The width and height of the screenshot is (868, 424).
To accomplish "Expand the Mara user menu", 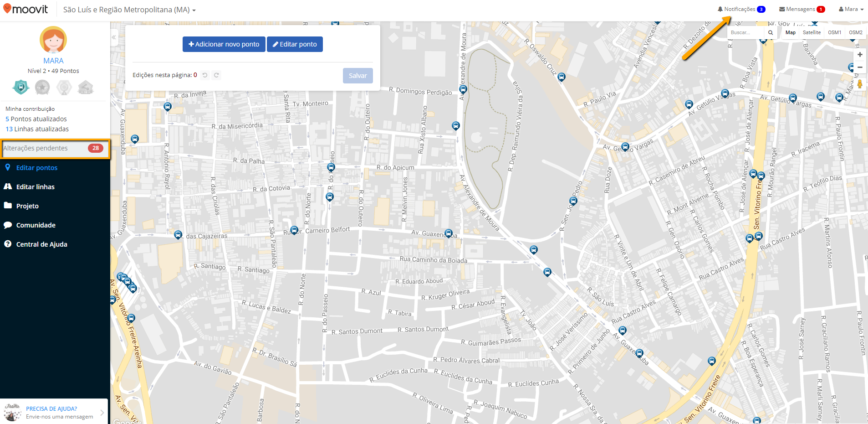I will [x=851, y=9].
